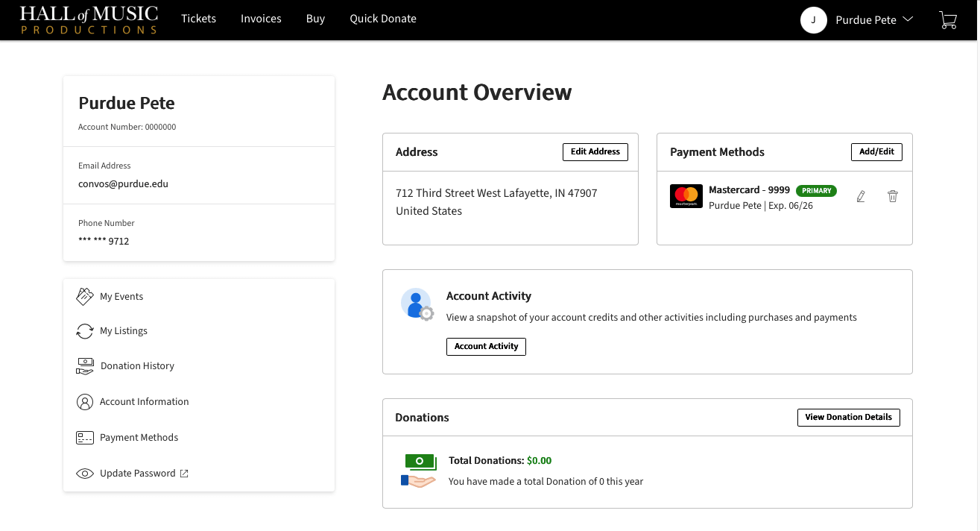Click phone number ending 9712
980x531 pixels.
[x=104, y=242]
